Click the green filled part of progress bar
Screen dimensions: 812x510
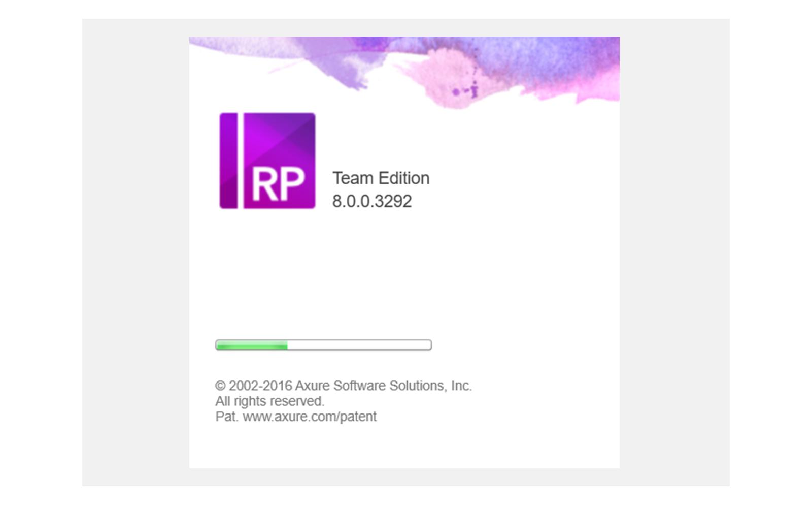coord(252,345)
